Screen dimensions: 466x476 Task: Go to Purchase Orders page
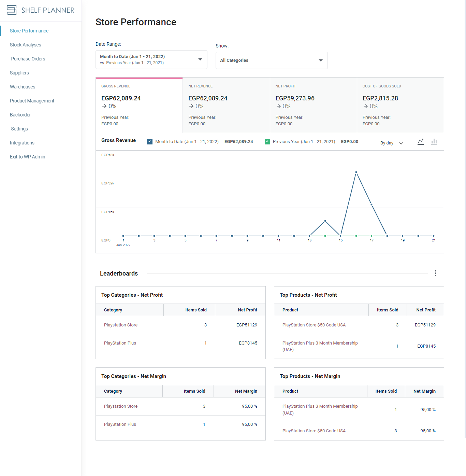point(28,59)
